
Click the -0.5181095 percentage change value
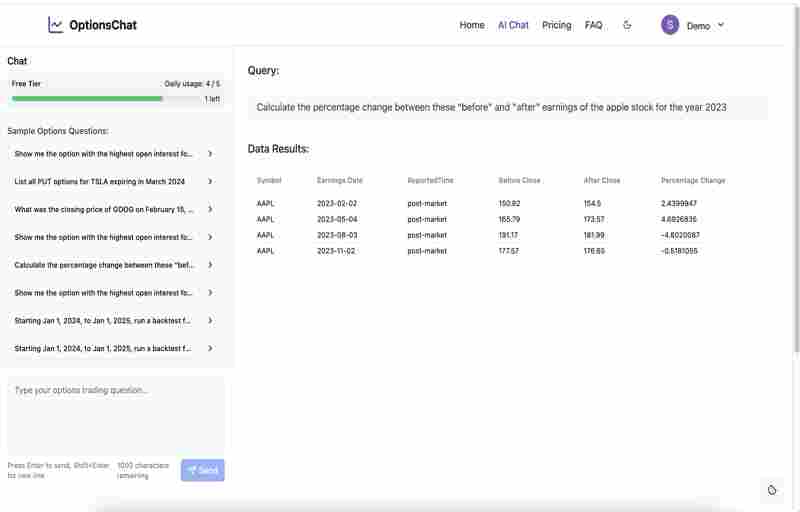(x=679, y=251)
